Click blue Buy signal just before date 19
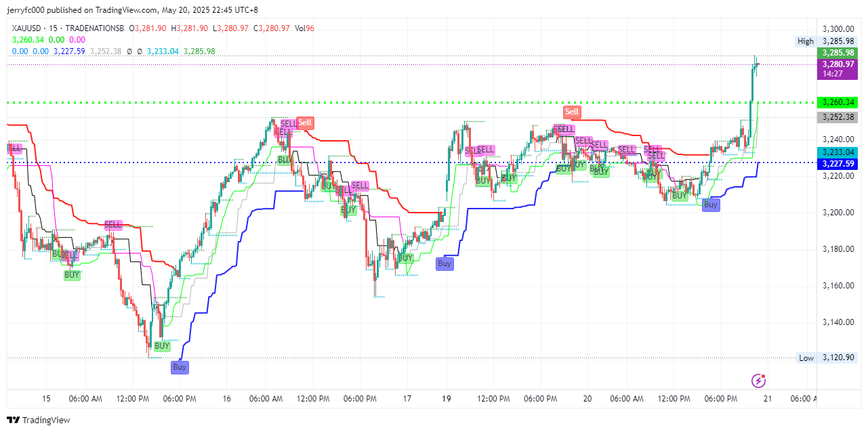Screen dimensions: 868x432 445,263
